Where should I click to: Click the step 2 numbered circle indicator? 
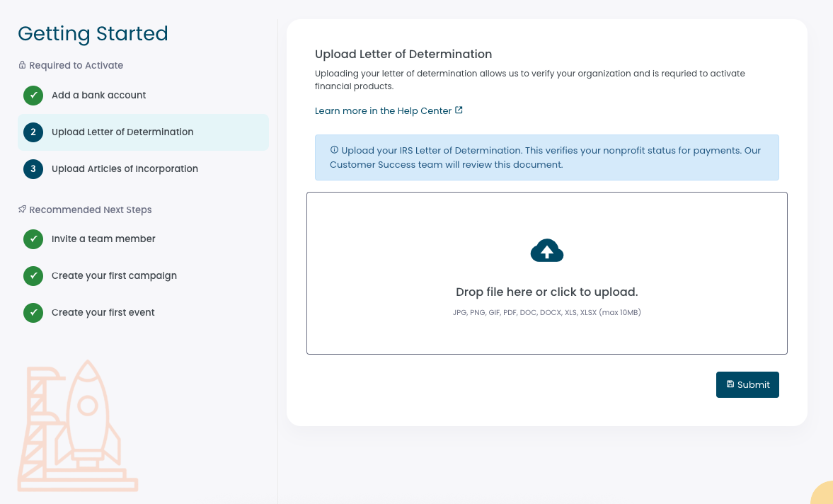click(x=33, y=132)
